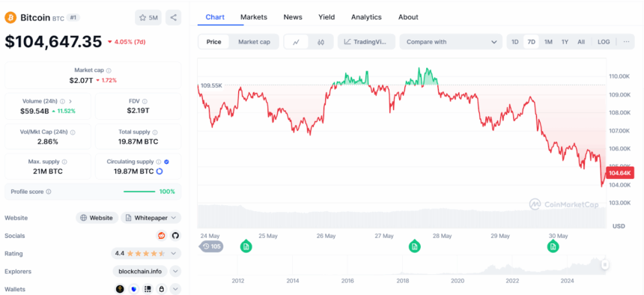This screenshot has width=644, height=295.
Task: Open the Bitcoin Website link
Action: (97, 218)
